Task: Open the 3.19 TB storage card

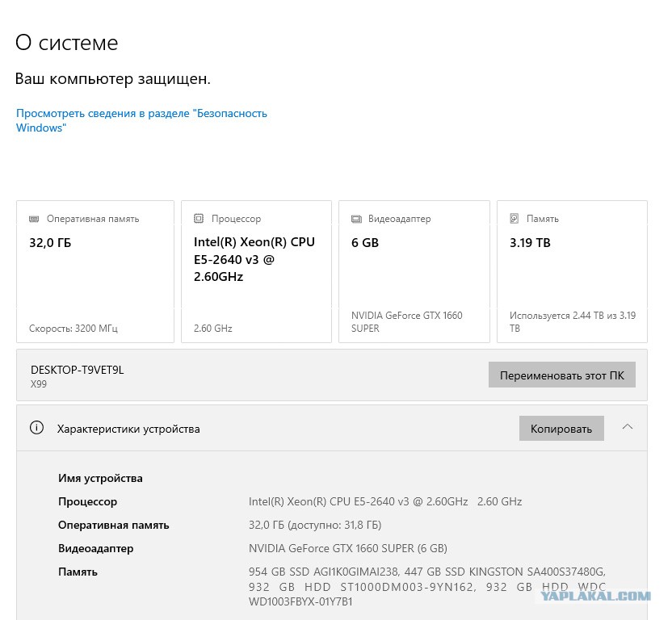Action: 572,271
